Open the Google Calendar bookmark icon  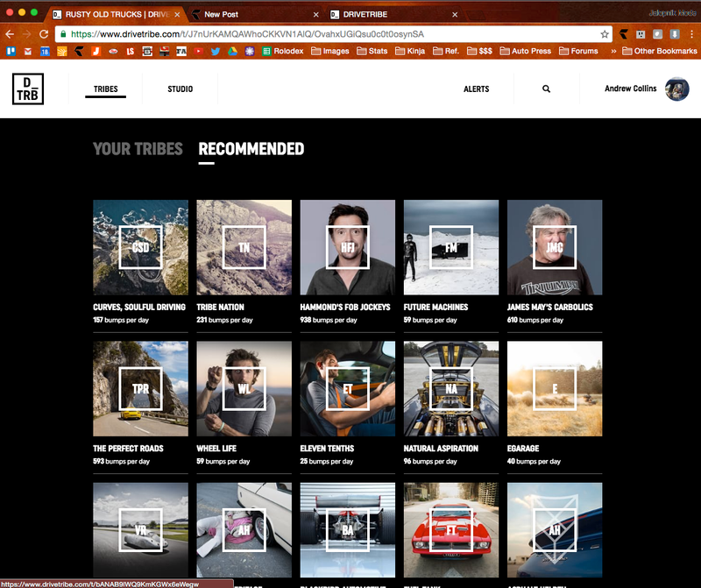click(x=45, y=51)
